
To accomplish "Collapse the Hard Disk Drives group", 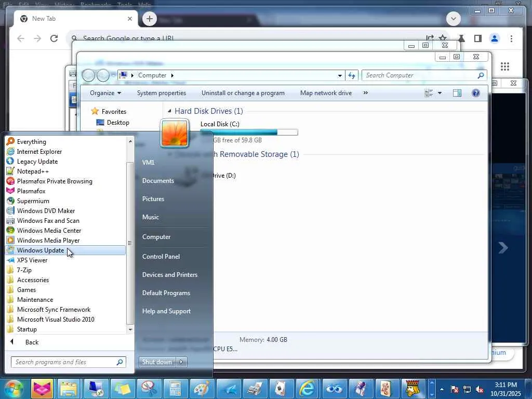I will (169, 111).
